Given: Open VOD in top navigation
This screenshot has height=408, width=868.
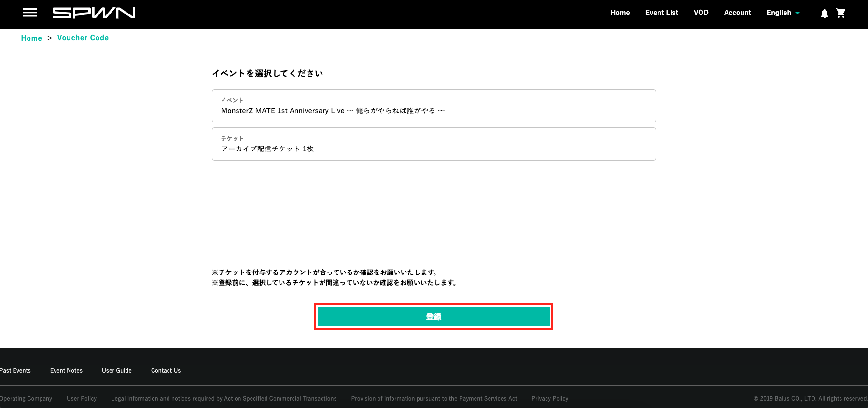Looking at the screenshot, I should point(701,13).
